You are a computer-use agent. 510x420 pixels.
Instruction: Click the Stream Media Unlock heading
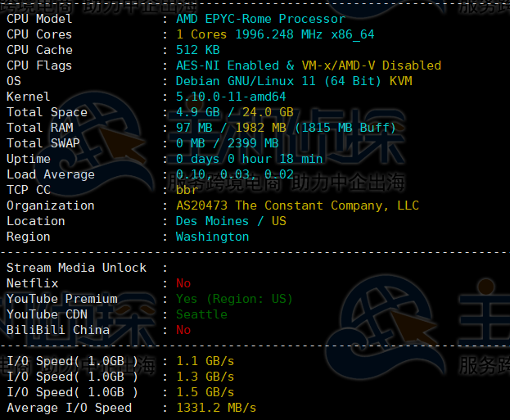point(76,268)
